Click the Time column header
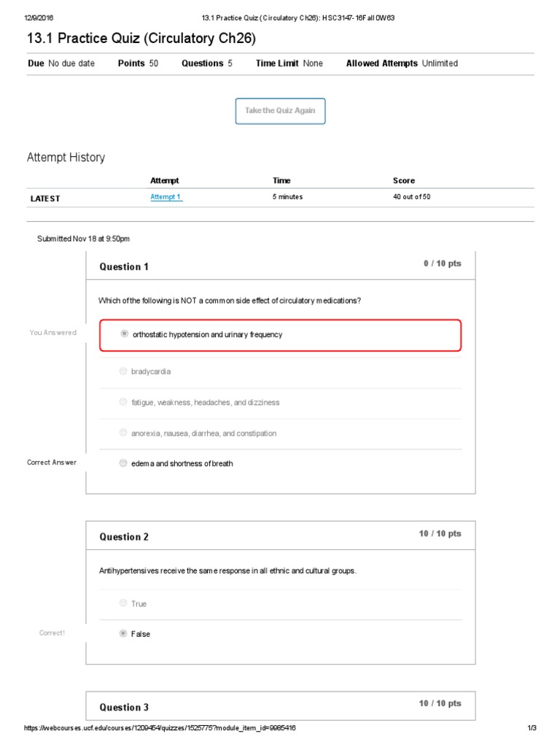This screenshot has height=747, width=560. pos(281,180)
